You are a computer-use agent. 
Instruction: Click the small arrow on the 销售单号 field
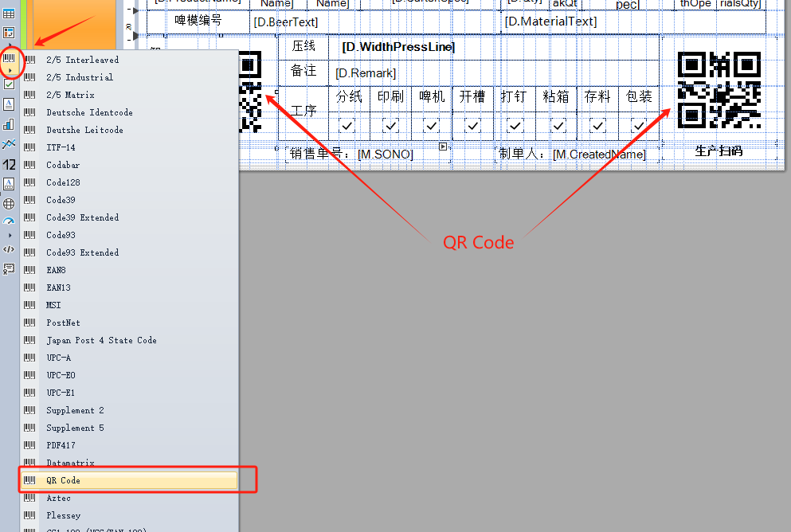click(443, 147)
